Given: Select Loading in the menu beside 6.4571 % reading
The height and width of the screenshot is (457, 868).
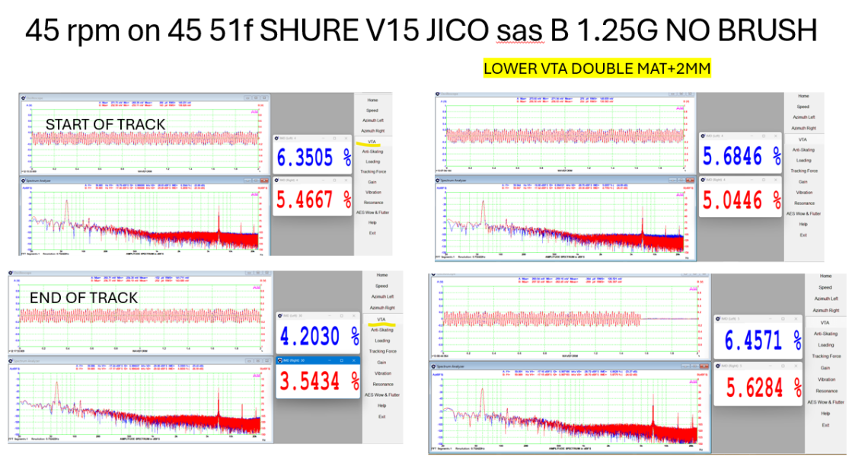Looking at the screenshot, I should click(826, 344).
